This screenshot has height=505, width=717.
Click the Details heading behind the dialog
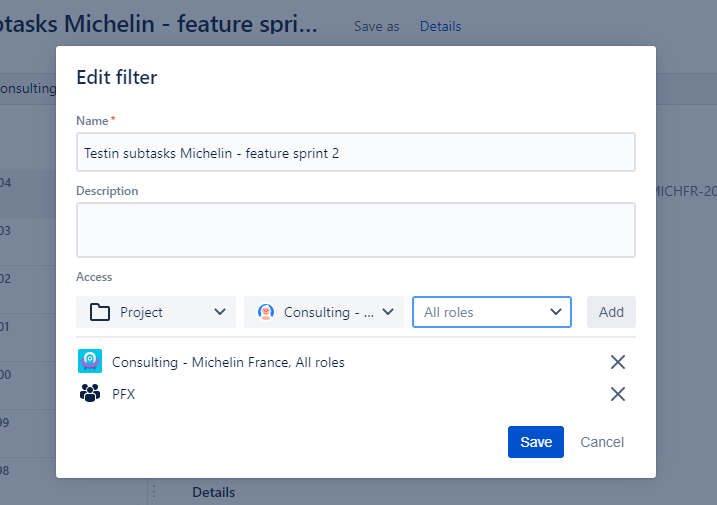pyautogui.click(x=214, y=492)
